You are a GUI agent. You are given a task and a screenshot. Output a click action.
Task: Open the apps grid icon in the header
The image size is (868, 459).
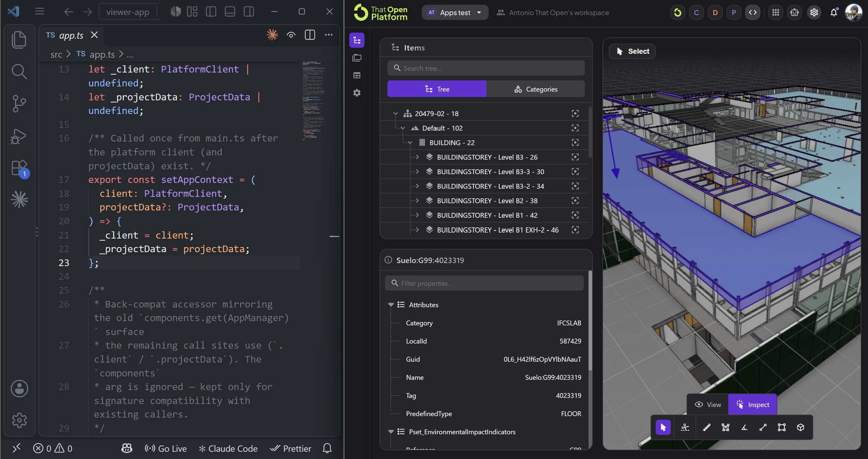coord(776,12)
